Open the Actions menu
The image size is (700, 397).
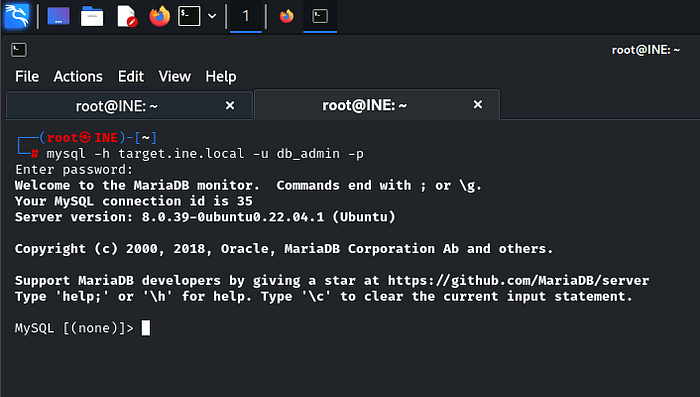coord(78,76)
